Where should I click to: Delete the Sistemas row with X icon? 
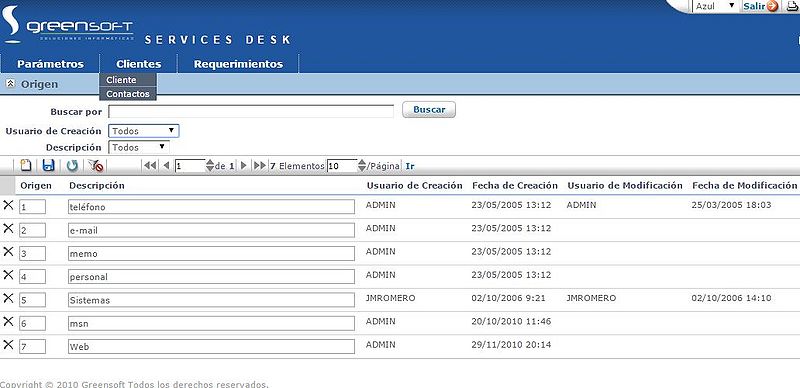8,298
